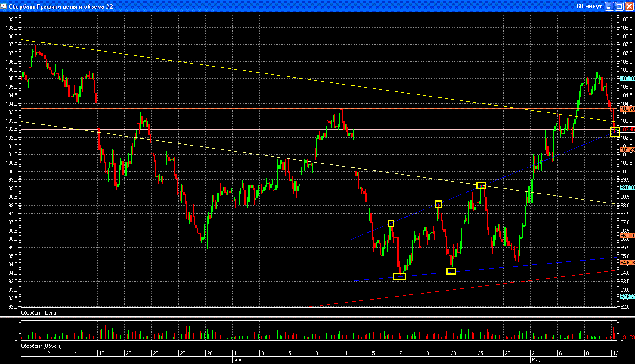Click the Сбербанк [Цена] legend label
The image size is (635, 364).
point(39,313)
